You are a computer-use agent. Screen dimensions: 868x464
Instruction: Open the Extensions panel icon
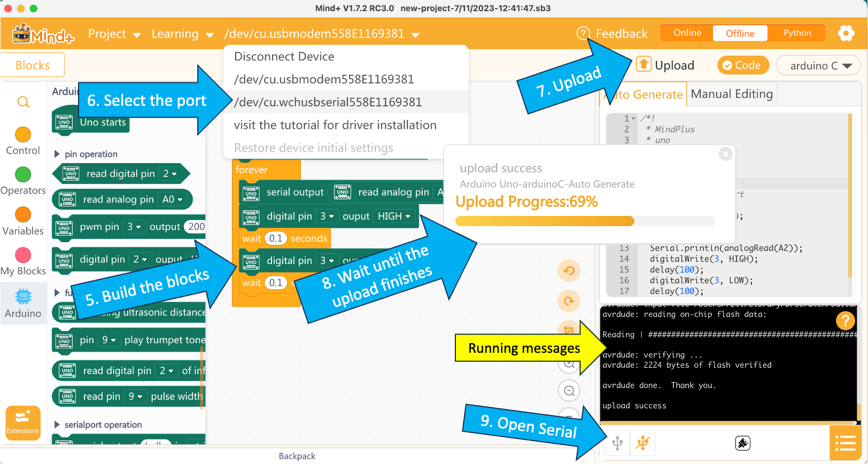coord(23,423)
